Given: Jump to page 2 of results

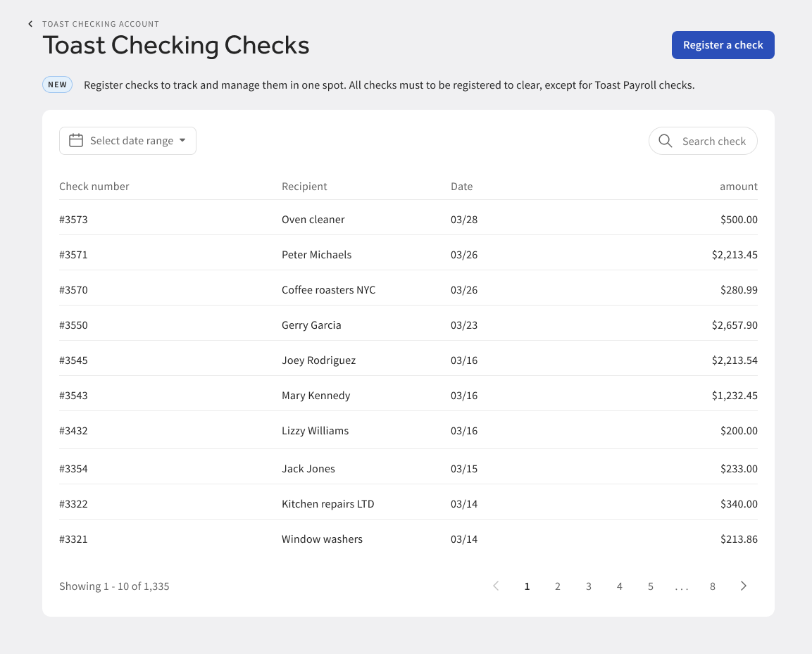Looking at the screenshot, I should tap(557, 586).
